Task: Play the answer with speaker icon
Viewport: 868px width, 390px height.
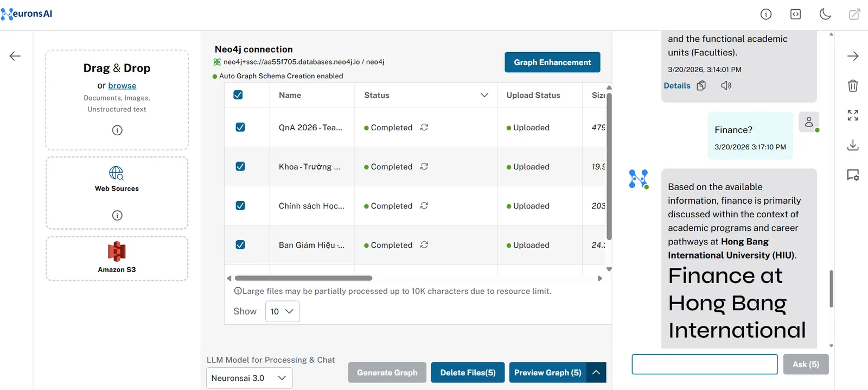Action: point(726,85)
